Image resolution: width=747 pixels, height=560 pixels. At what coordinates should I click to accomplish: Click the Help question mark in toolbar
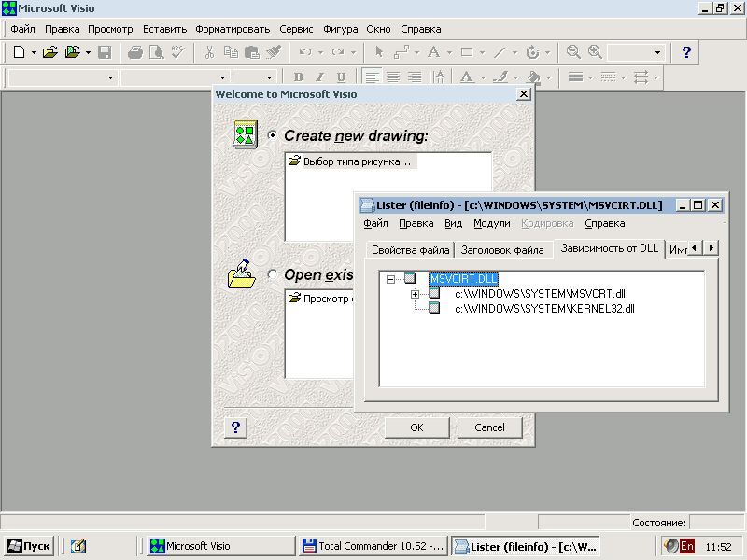(x=686, y=52)
